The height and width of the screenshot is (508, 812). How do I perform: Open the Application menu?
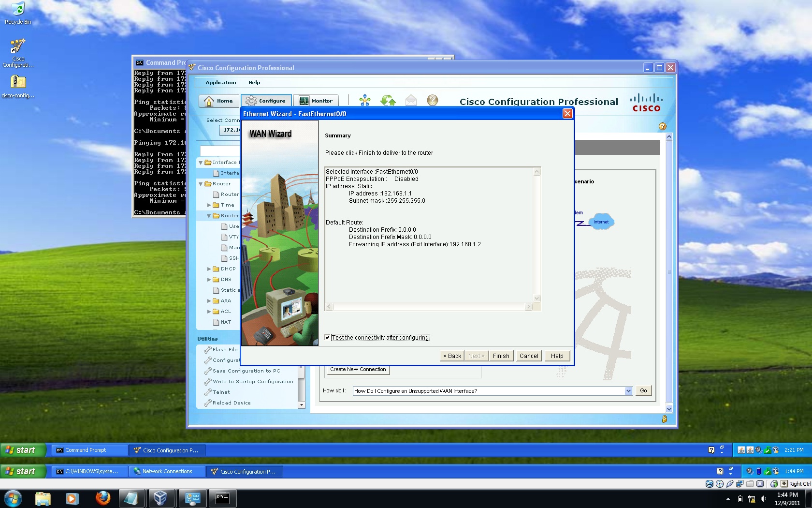[221, 83]
